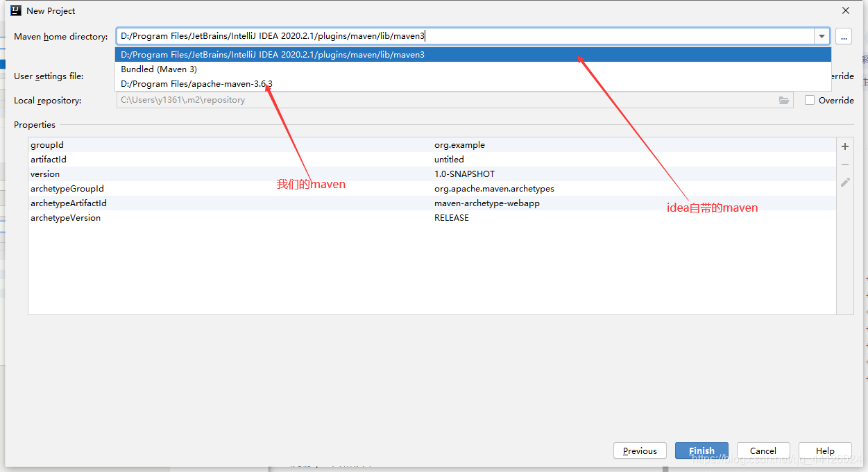This screenshot has height=472, width=868.
Task: Open Help for this dialog
Action: pos(825,450)
